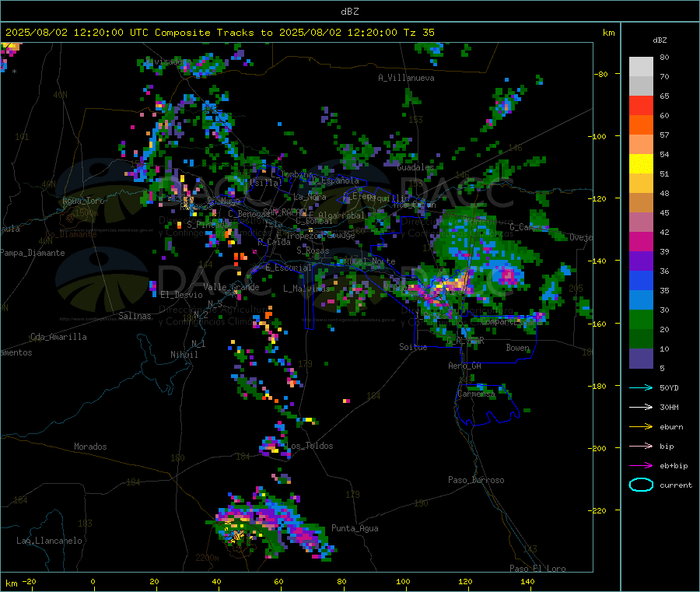Click the 'Punta_Agua' map label
700x592 pixels.
pyautogui.click(x=355, y=528)
